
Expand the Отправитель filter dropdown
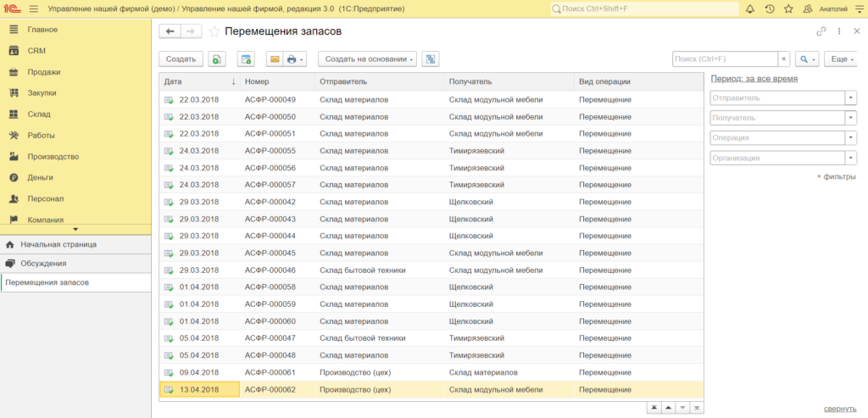[x=851, y=98]
